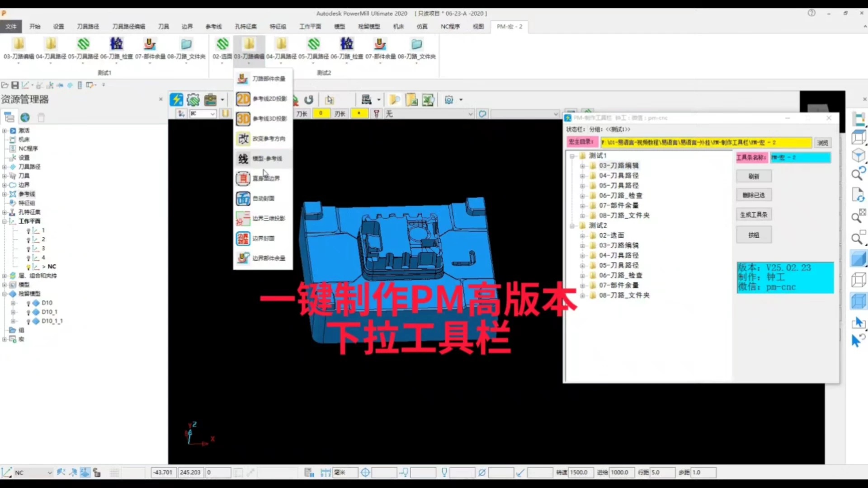Click the 生成工具条 button
Screen dimensions: 868x488
pyautogui.click(x=754, y=215)
